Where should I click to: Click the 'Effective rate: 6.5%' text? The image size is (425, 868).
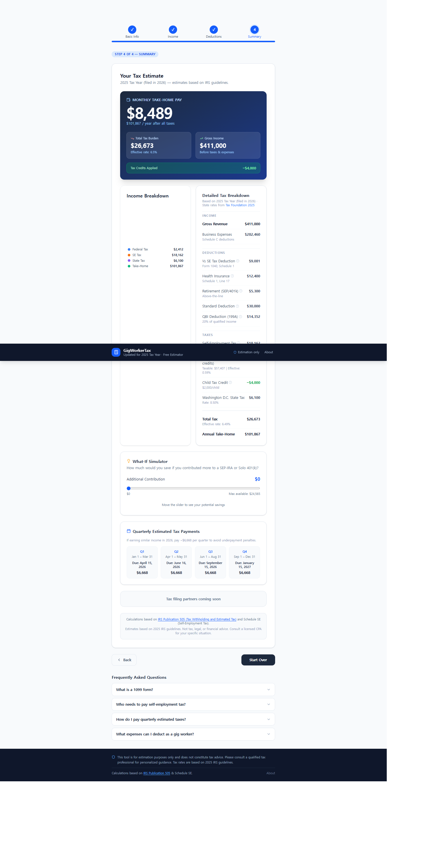[x=144, y=152]
